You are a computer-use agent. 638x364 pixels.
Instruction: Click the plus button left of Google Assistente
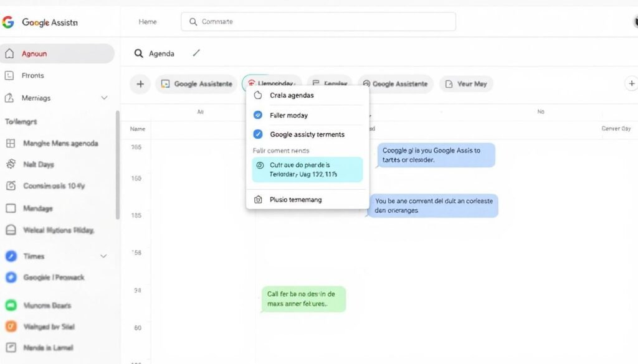(x=140, y=84)
